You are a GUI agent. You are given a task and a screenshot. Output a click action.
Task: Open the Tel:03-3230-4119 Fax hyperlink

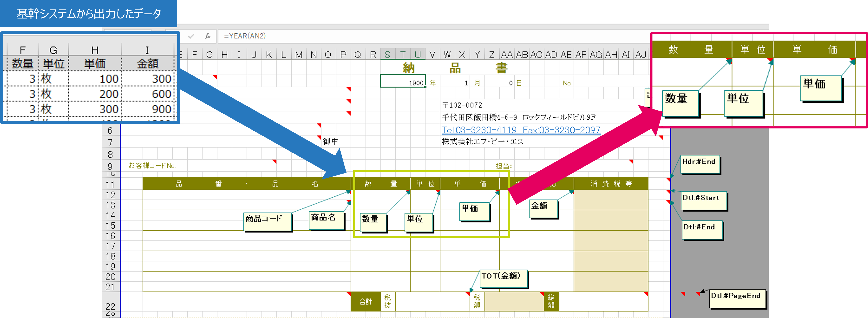point(521,130)
